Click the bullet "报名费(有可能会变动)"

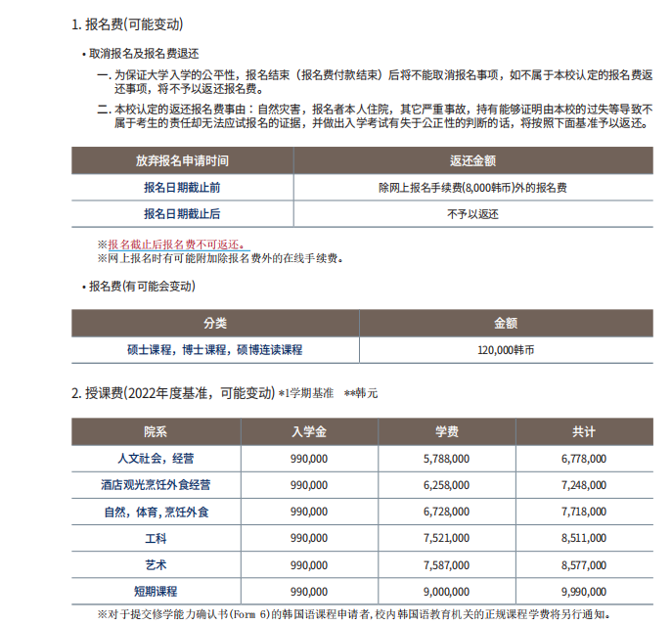pos(142,287)
